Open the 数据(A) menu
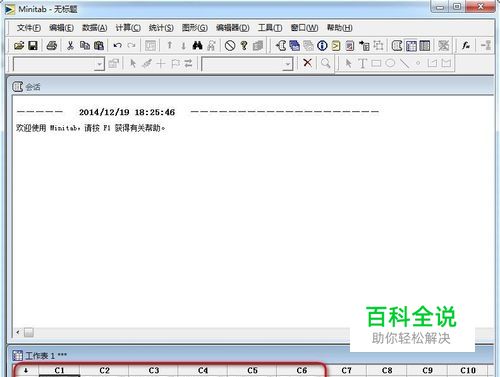This screenshot has height=377, width=500. pyautogui.click(x=94, y=28)
